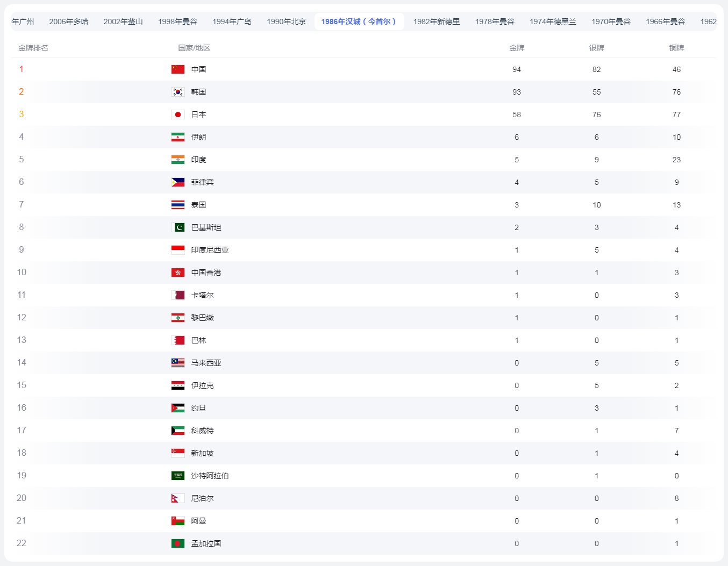Click the Jordan flag icon
This screenshot has width=728, height=566.
pos(178,408)
